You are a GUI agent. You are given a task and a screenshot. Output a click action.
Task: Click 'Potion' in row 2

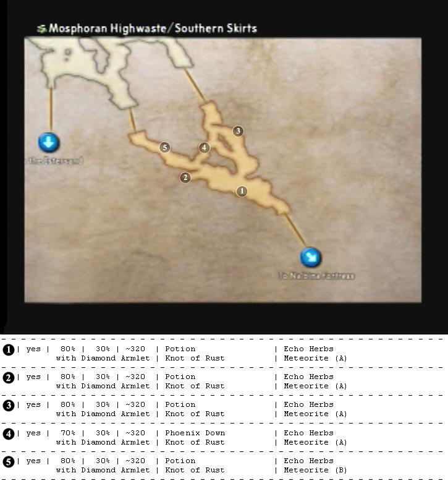(x=180, y=377)
